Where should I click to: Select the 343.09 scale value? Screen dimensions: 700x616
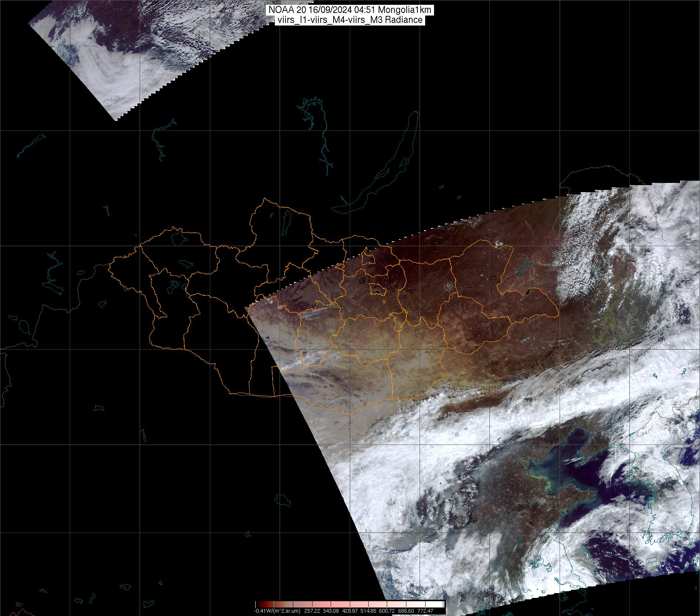pos(331,611)
